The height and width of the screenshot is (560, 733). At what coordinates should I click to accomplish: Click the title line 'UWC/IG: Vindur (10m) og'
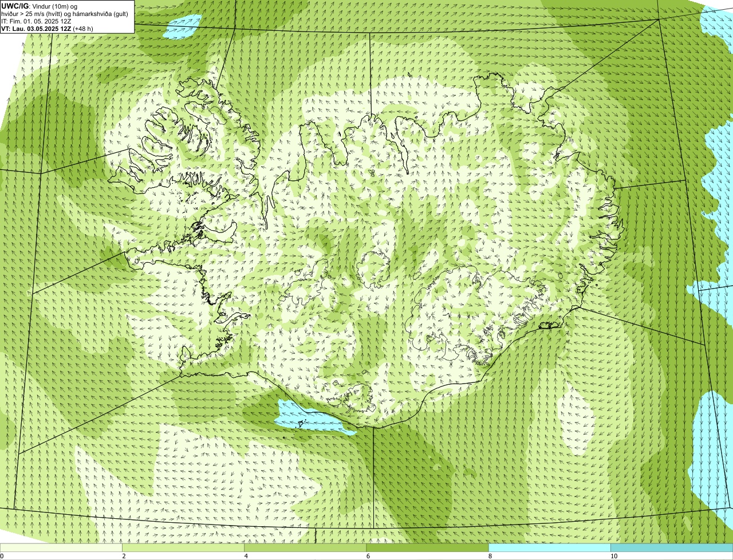point(40,6)
